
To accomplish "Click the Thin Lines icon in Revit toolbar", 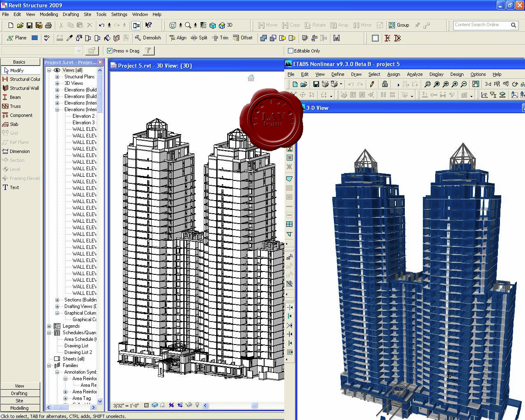I will 203,25.
